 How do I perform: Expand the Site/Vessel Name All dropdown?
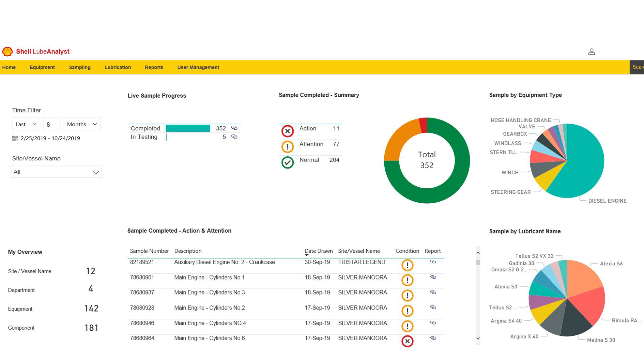pos(56,172)
